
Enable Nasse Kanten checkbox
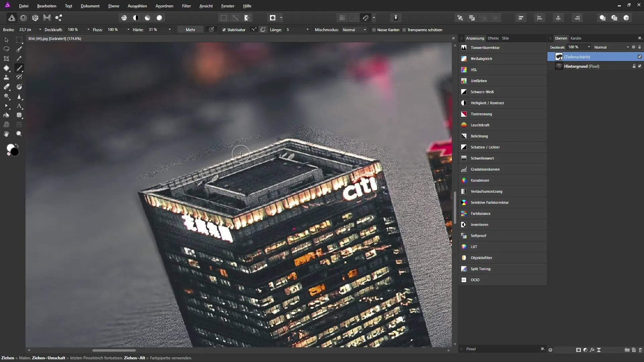coord(374,30)
